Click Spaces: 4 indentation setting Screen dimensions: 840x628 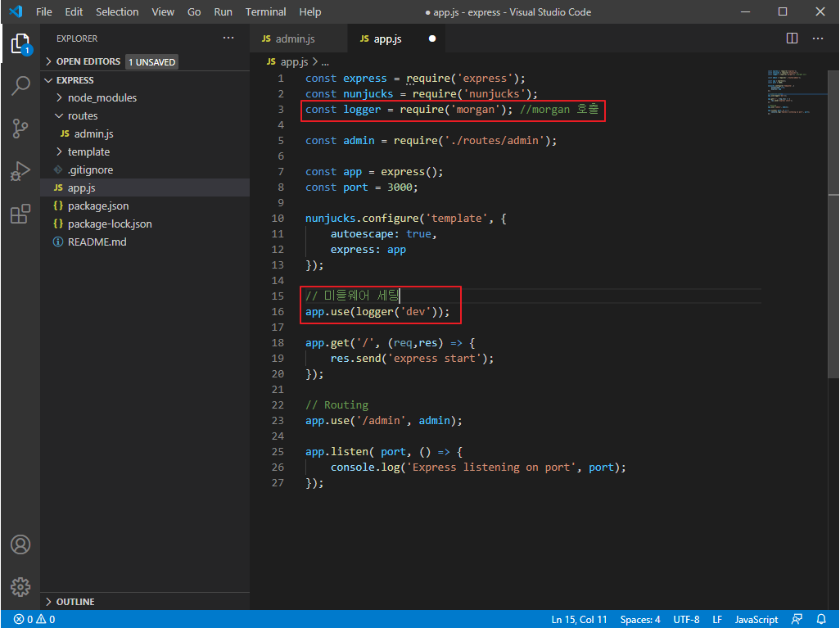[640, 620]
